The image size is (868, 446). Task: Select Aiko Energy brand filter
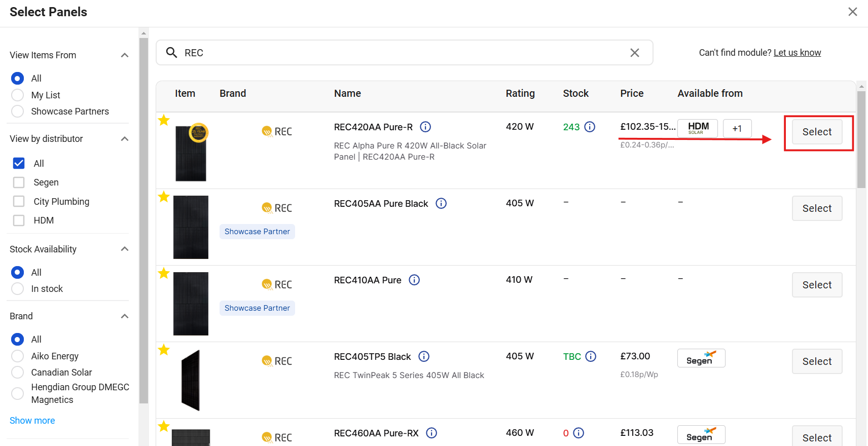coord(18,356)
